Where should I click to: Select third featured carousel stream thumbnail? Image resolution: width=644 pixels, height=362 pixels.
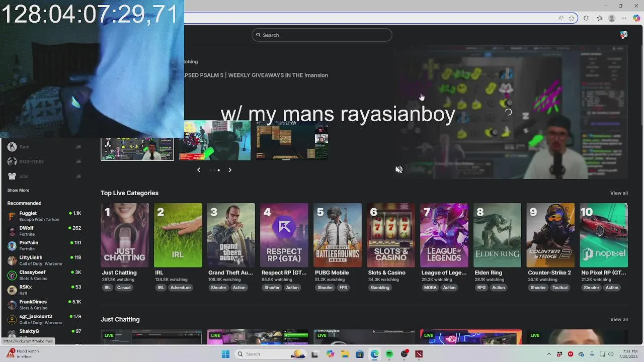pyautogui.click(x=292, y=140)
